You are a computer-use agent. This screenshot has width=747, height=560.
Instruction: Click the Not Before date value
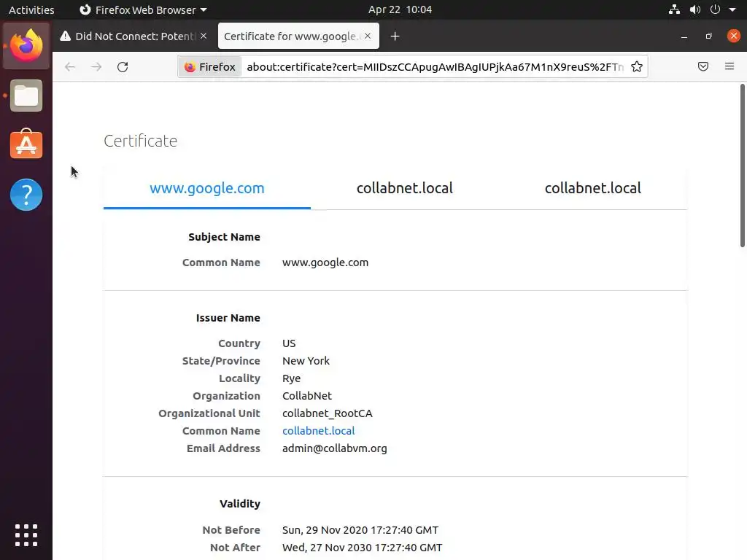coord(360,530)
